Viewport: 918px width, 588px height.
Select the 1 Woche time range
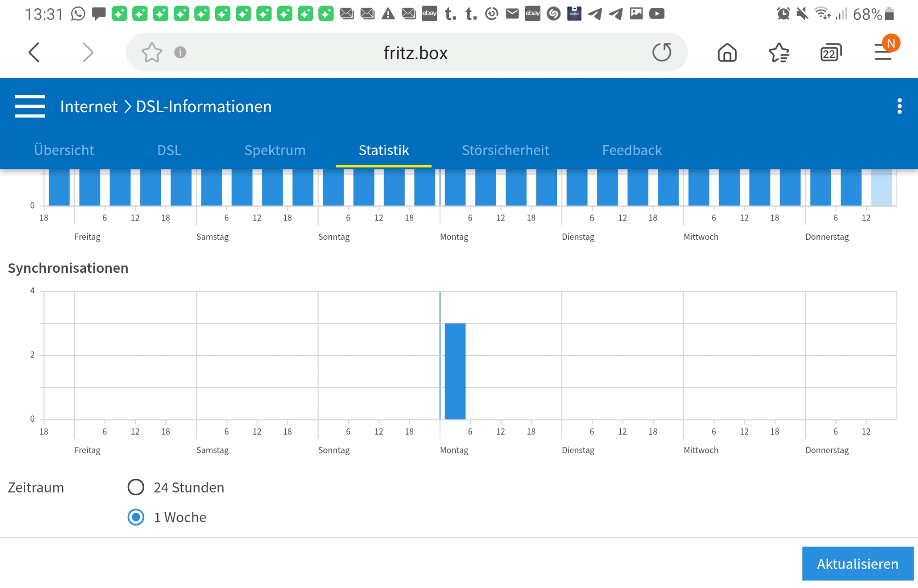(136, 517)
